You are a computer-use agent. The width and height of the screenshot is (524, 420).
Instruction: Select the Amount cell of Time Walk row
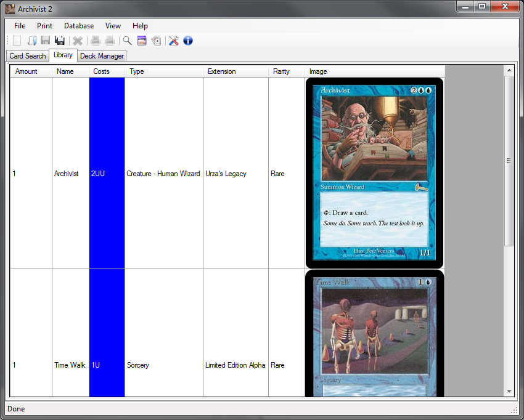pyautogui.click(x=31, y=333)
